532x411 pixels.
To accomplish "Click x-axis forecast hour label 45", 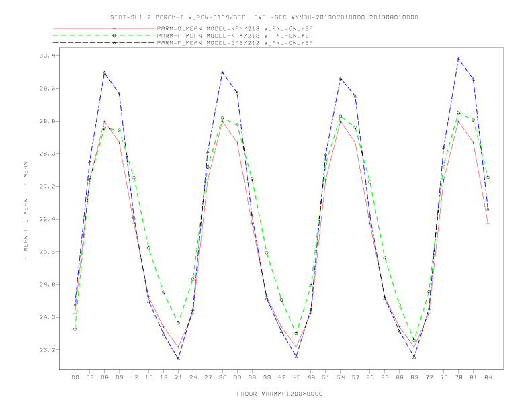I will pos(296,377).
